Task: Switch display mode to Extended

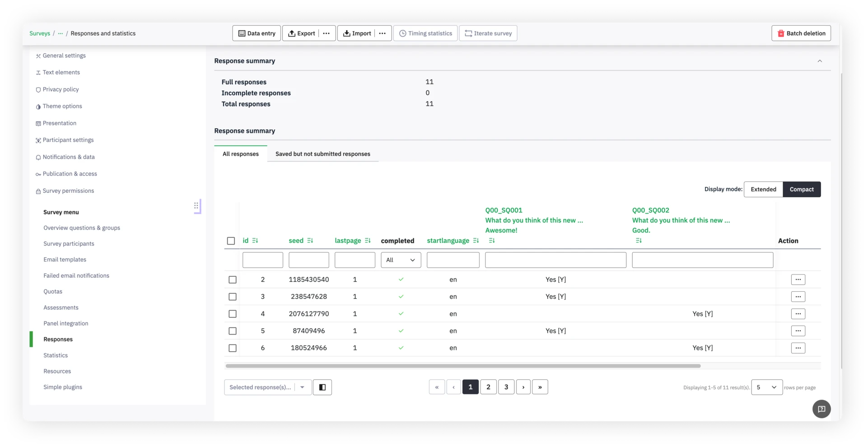Action: pos(763,190)
